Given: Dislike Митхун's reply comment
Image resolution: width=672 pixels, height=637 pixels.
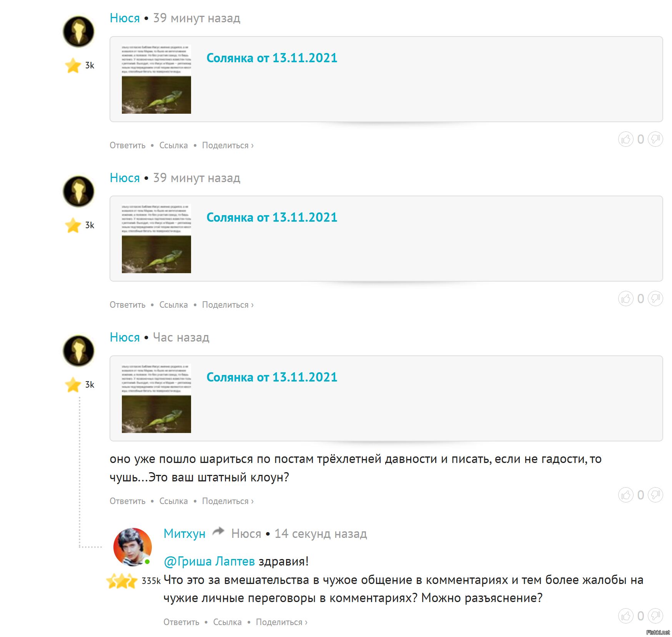Looking at the screenshot, I should 655,616.
